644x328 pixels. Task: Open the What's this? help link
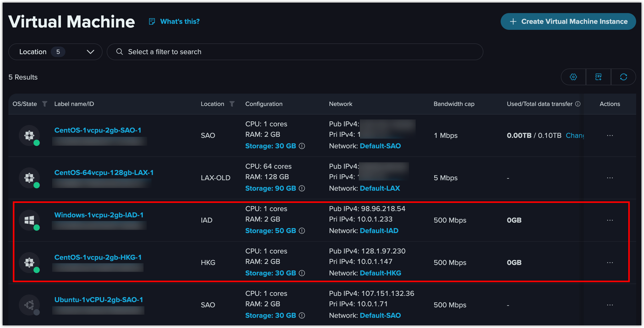180,21
